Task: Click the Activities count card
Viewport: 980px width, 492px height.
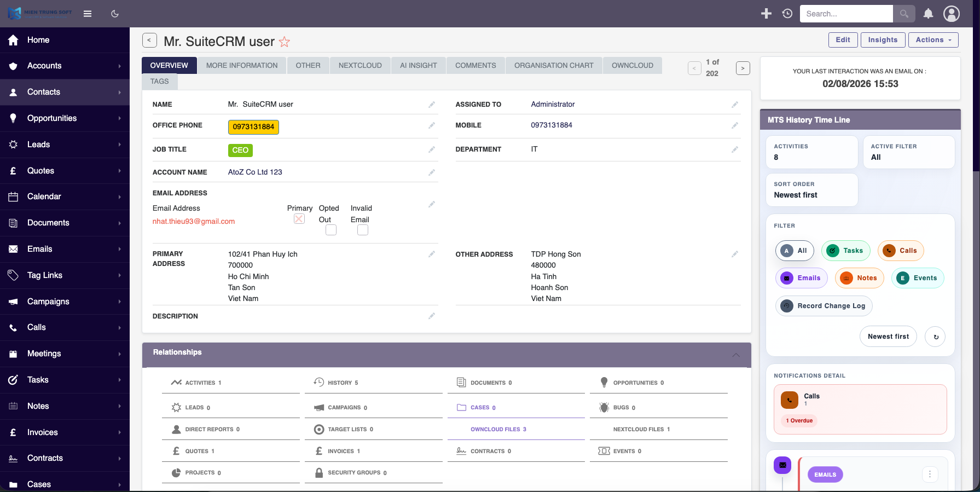Action: (x=812, y=152)
